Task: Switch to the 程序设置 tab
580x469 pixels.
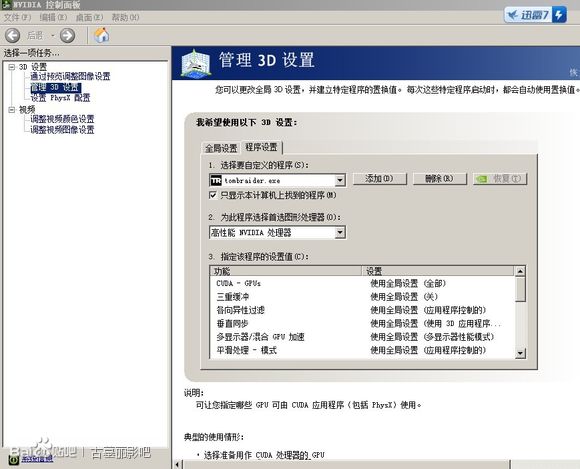Action: 262,147
